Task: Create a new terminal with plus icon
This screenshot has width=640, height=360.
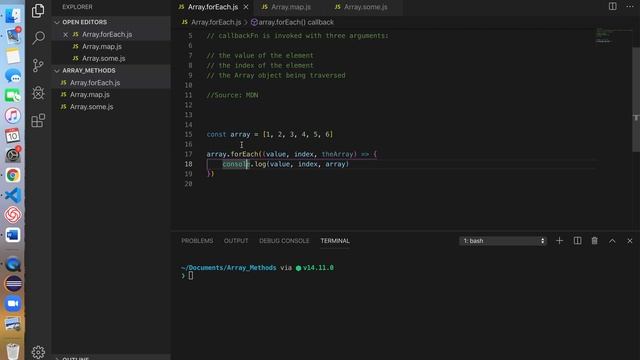Action: tap(559, 241)
